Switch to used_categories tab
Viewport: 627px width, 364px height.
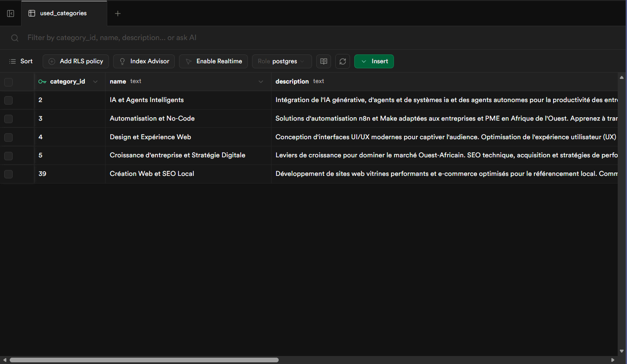64,13
